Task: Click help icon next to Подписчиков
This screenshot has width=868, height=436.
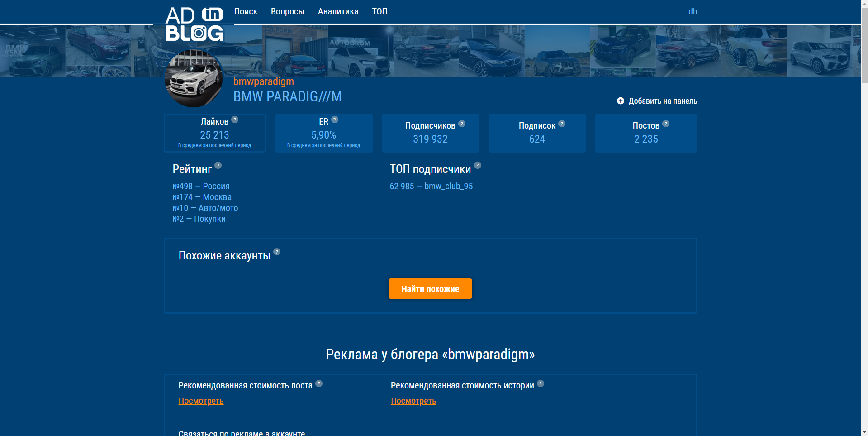Action: point(462,124)
